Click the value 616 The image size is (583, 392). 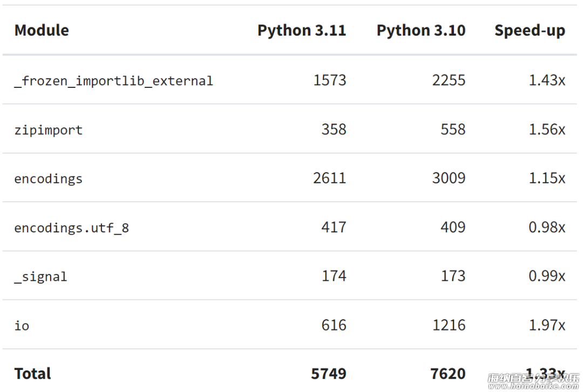click(334, 325)
